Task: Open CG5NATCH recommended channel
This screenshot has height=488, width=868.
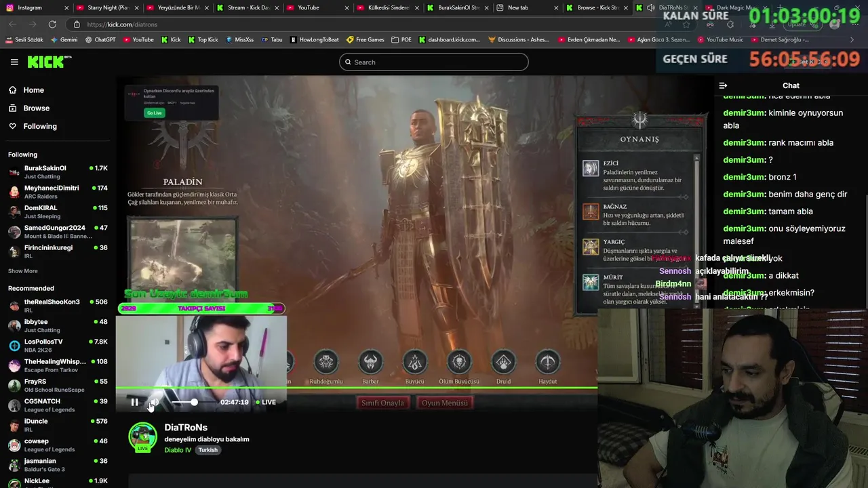Action: click(x=58, y=405)
